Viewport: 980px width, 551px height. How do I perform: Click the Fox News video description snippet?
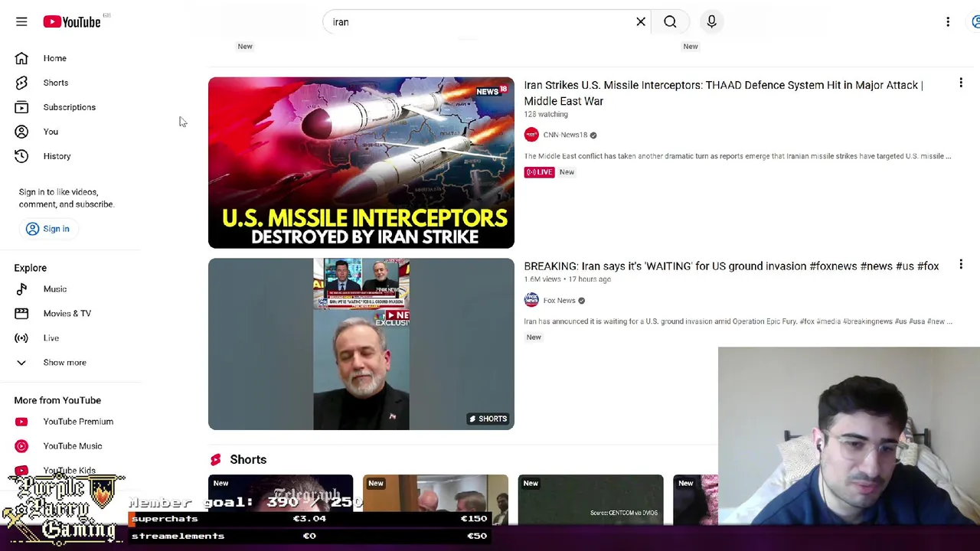(738, 321)
